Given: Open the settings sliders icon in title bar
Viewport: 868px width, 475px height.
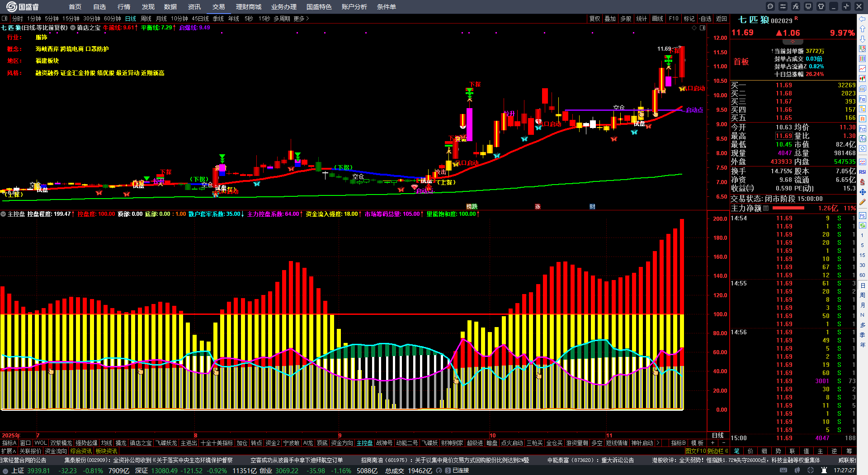Looking at the screenshot, I should pyautogui.click(x=783, y=6).
